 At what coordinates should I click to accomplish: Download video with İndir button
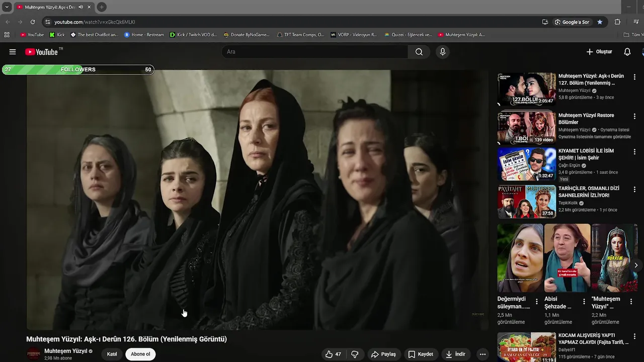pos(455,354)
